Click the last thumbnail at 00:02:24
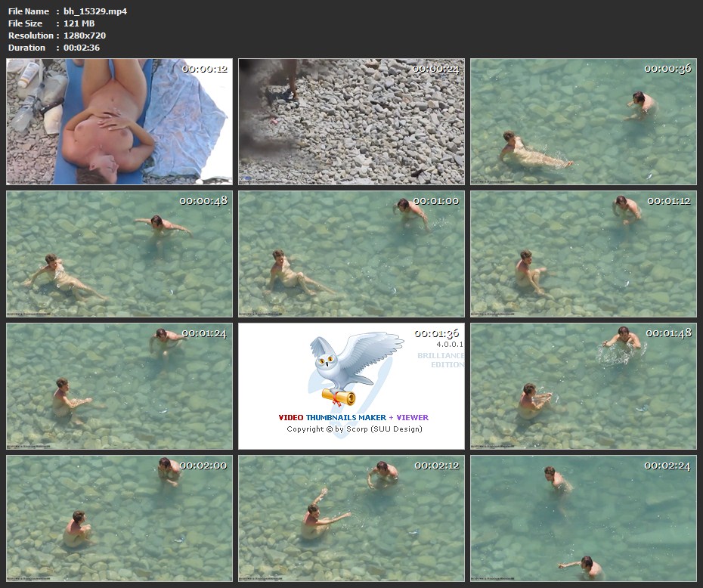Viewport: 703px width, 588px height. pyautogui.click(x=583, y=518)
